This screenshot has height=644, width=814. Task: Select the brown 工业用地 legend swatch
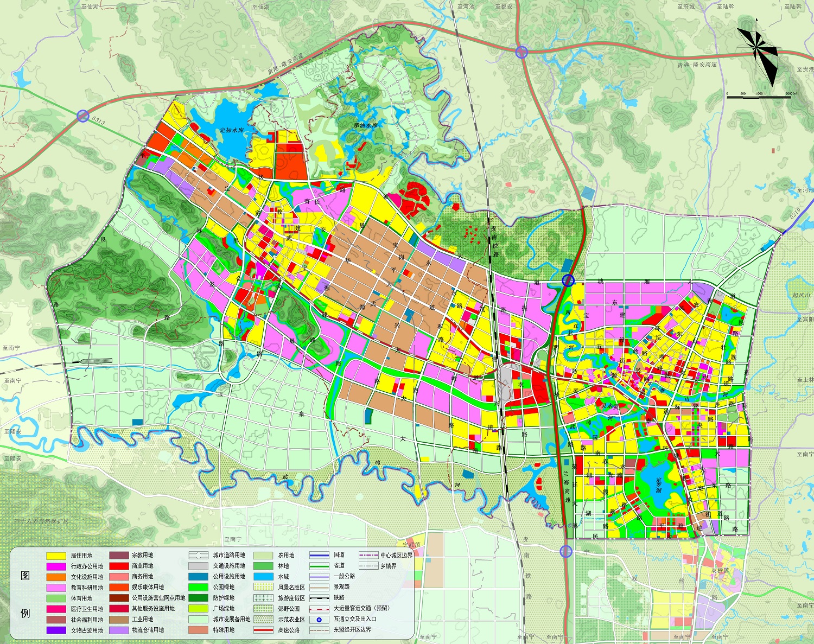[118, 619]
